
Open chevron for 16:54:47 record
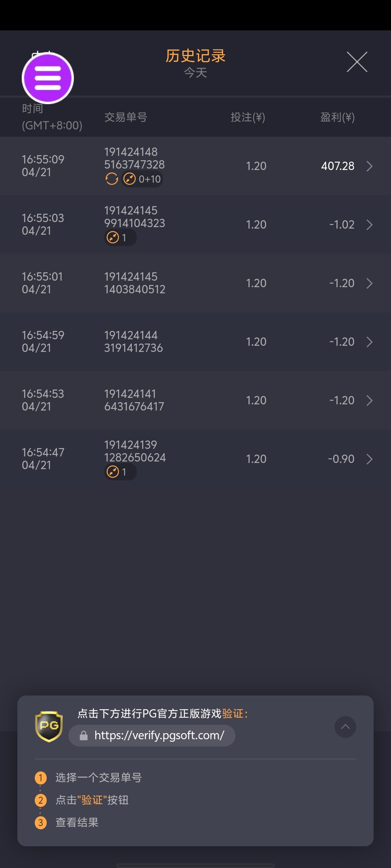[x=369, y=459]
